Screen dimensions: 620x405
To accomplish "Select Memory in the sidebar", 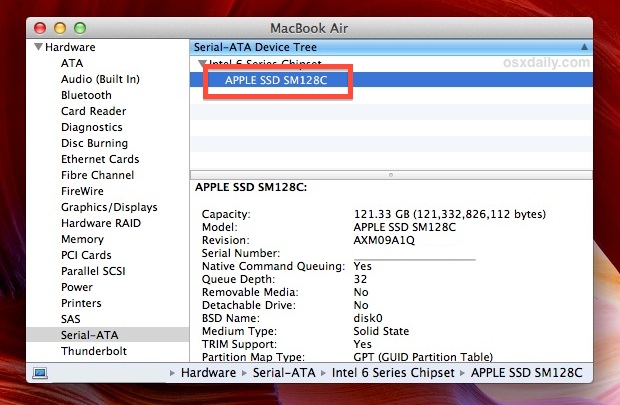I will [82, 239].
